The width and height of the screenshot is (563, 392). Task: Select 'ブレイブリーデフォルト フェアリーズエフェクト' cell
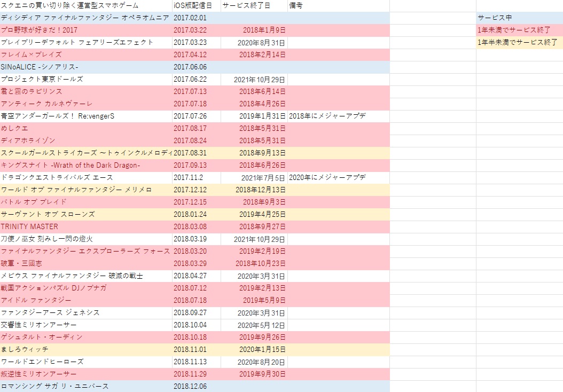pyautogui.click(x=86, y=42)
